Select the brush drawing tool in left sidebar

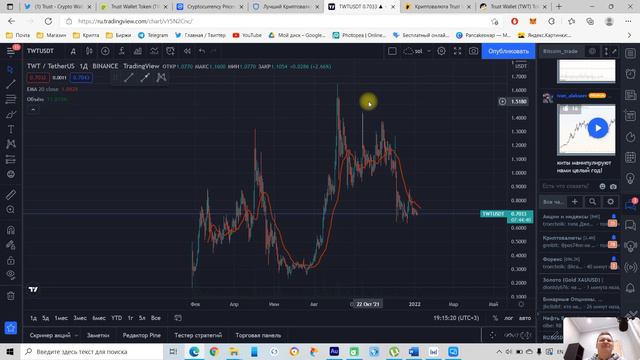click(11, 114)
